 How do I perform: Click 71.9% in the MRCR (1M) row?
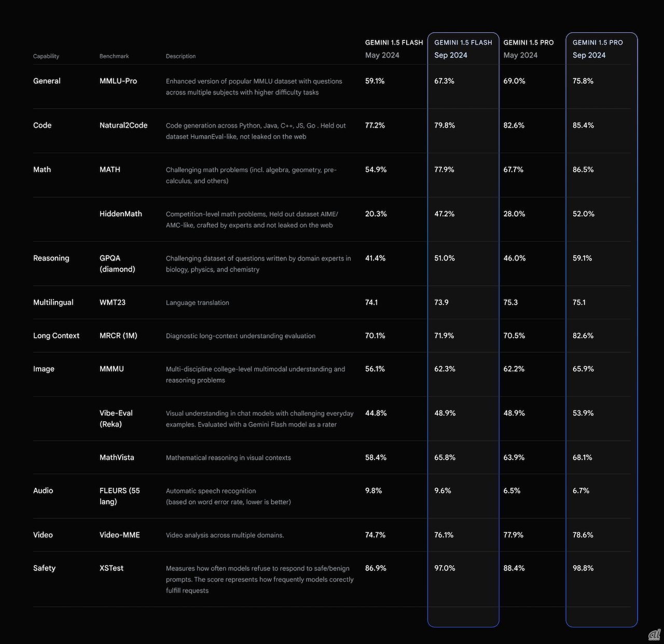(x=444, y=336)
